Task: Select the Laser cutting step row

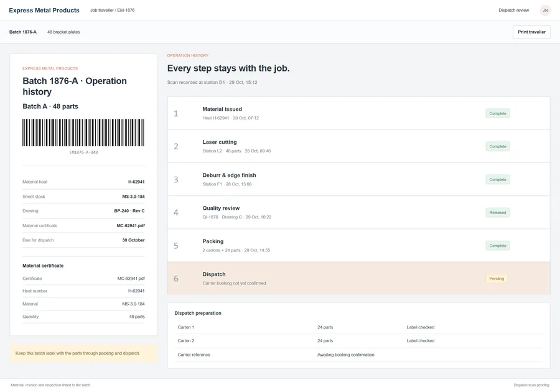Action: (358, 146)
